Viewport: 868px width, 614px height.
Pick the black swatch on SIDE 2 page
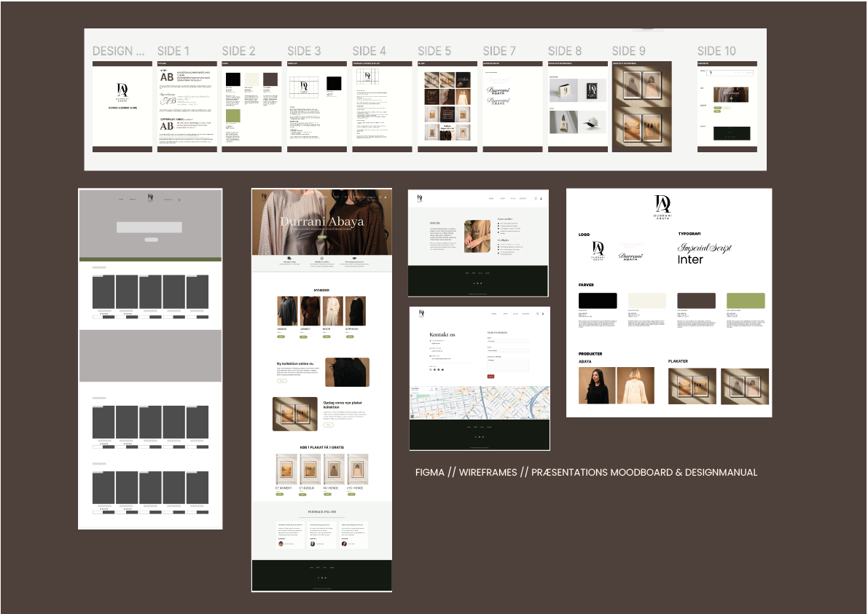[233, 79]
